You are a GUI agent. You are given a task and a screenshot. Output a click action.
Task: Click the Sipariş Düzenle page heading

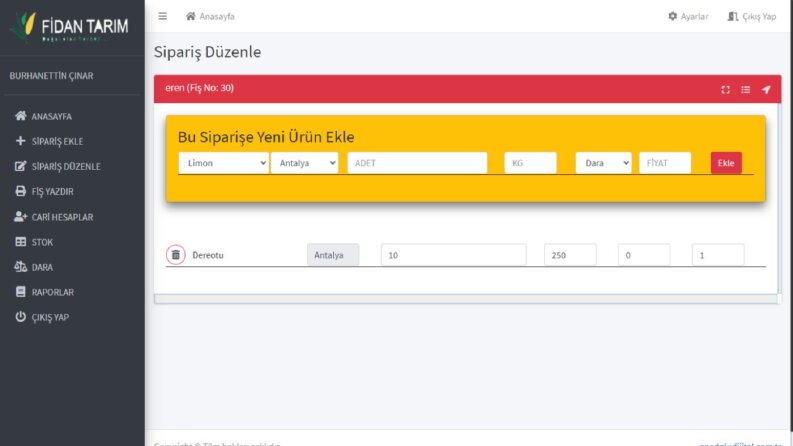click(207, 52)
